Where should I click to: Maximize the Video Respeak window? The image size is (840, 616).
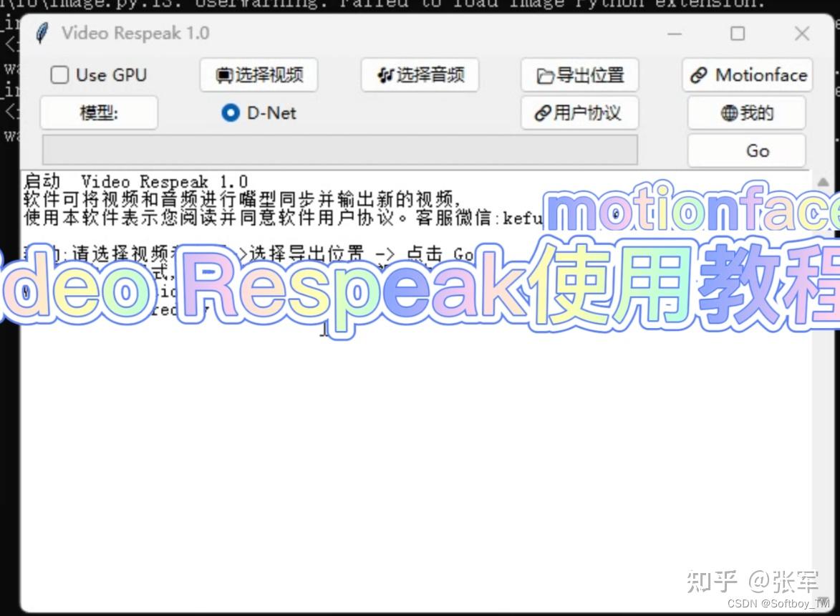738,34
